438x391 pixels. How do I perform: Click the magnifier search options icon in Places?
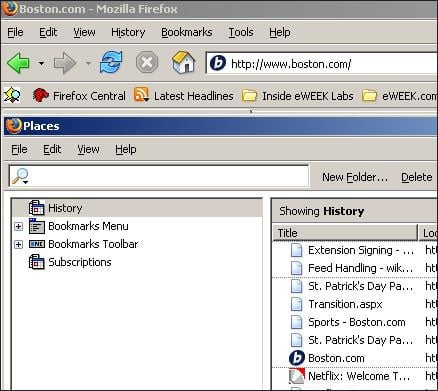(x=21, y=176)
